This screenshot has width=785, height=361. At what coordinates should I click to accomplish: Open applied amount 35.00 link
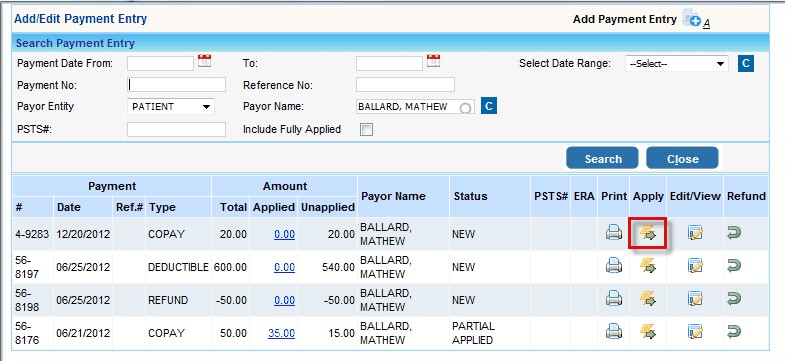coord(281,333)
